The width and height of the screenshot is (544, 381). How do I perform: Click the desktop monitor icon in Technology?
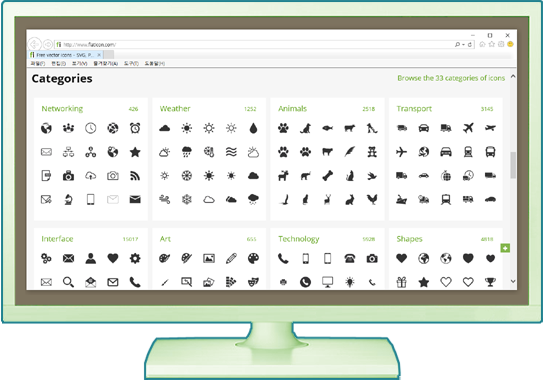pyautogui.click(x=328, y=282)
